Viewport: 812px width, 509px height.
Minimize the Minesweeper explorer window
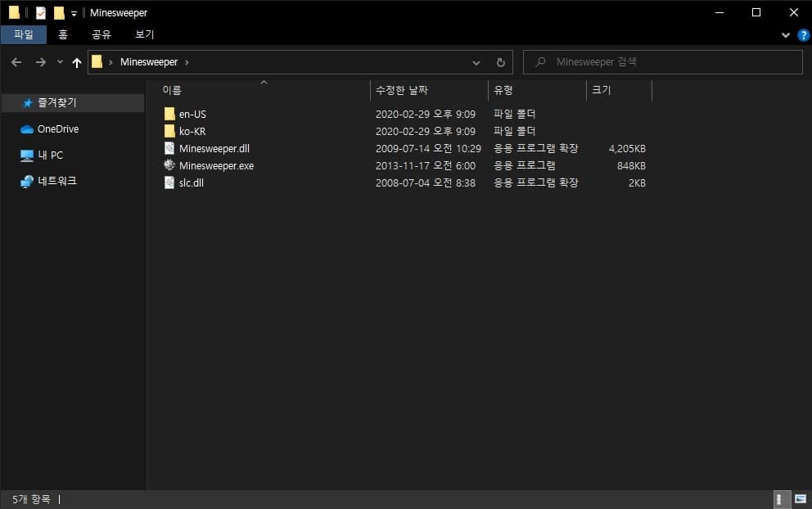point(720,12)
